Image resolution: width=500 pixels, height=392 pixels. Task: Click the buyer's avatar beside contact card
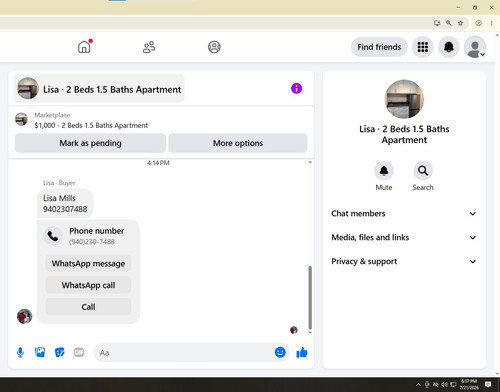tap(25, 316)
